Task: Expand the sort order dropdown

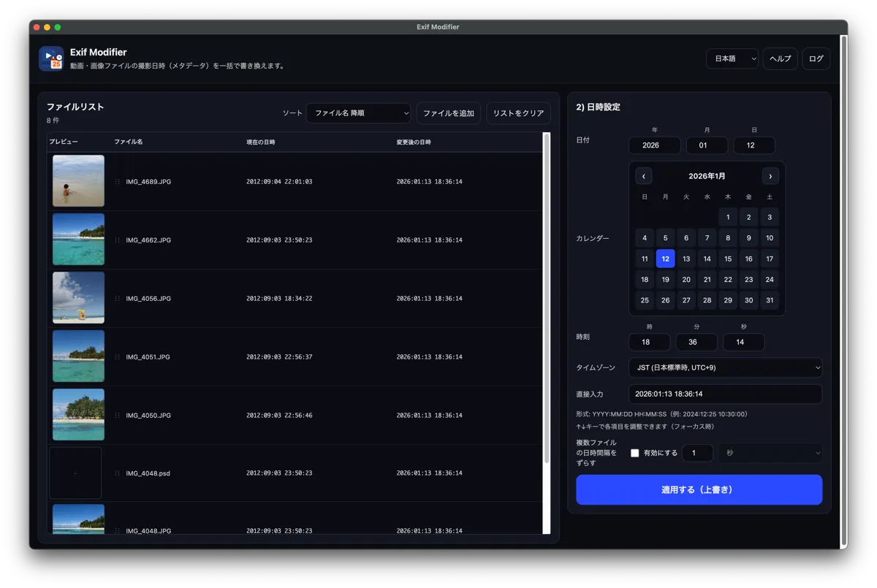Action: [358, 113]
